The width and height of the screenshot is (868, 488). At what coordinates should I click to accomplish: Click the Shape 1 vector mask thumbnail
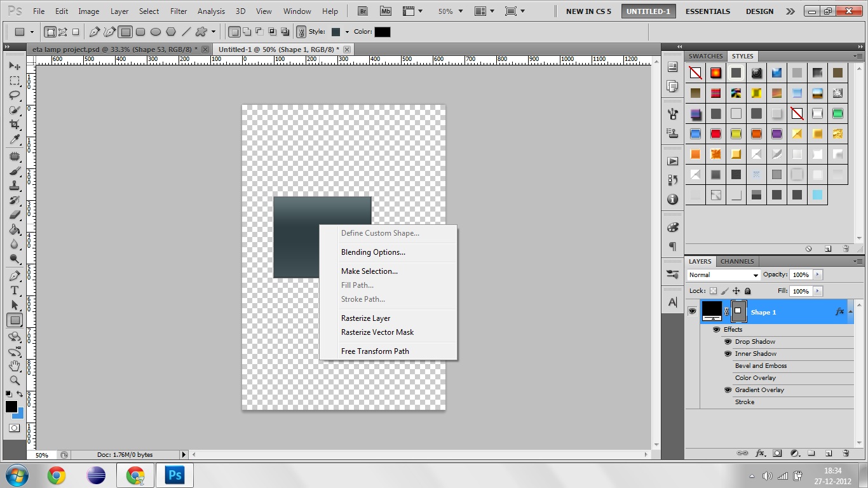pos(738,311)
